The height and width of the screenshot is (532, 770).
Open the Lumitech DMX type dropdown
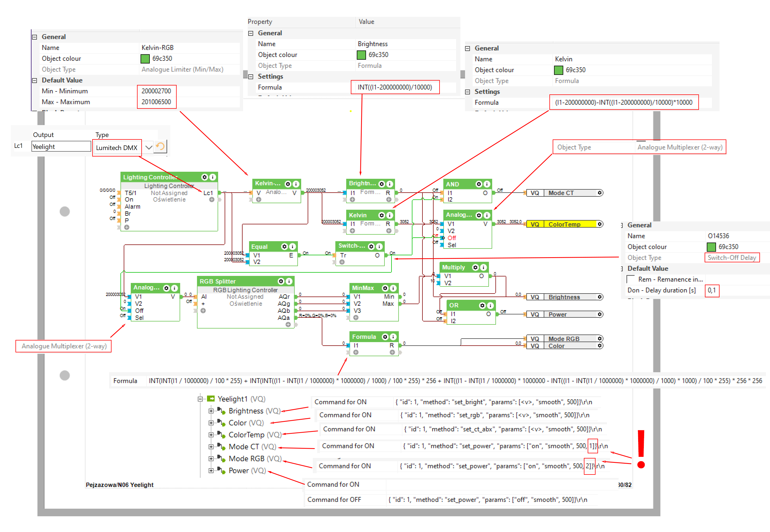point(149,147)
